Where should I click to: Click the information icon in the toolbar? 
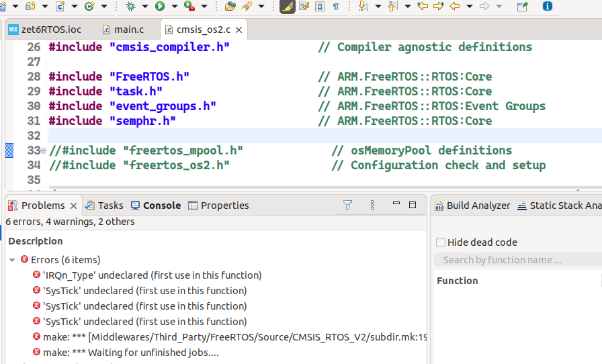tap(548, 7)
